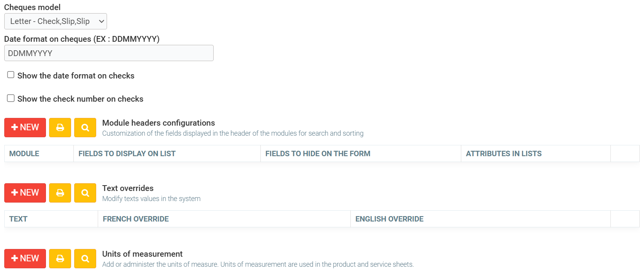Image resolution: width=644 pixels, height=271 pixels.
Task: Search Units of measurement entries
Action: [x=85, y=259]
